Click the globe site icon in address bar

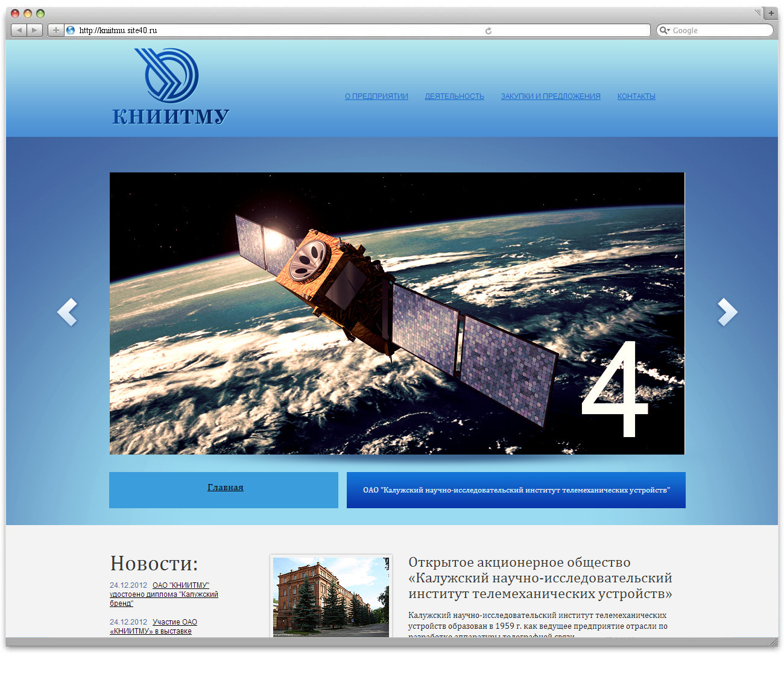click(x=71, y=30)
